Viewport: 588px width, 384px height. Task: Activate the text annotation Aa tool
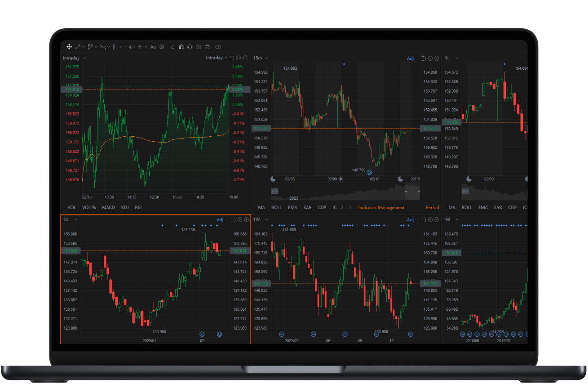pos(153,47)
